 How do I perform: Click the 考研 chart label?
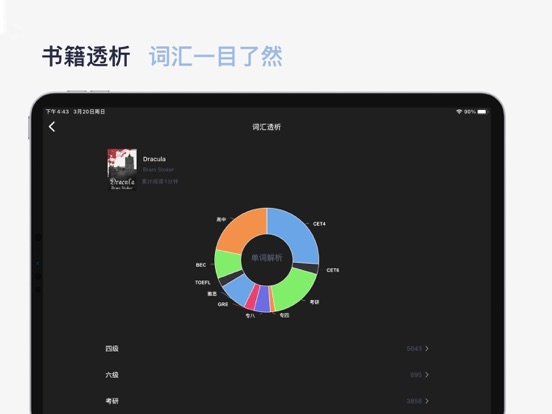[314, 302]
